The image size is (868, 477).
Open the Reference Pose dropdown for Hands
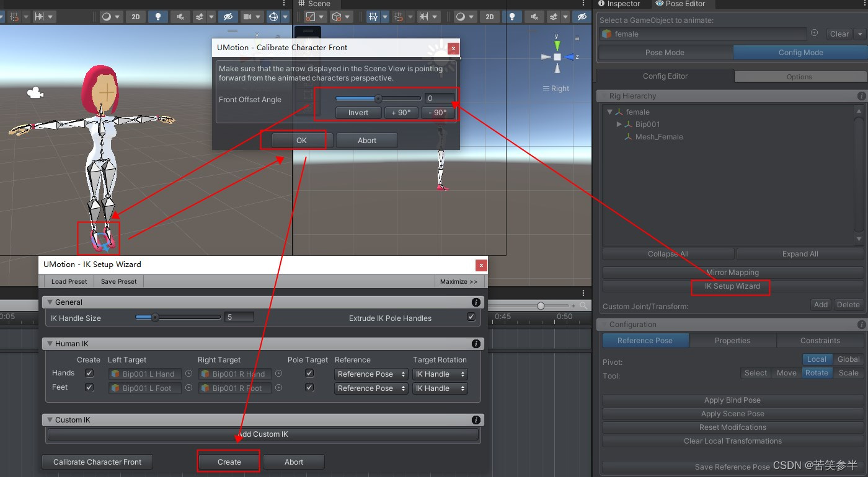coord(371,374)
